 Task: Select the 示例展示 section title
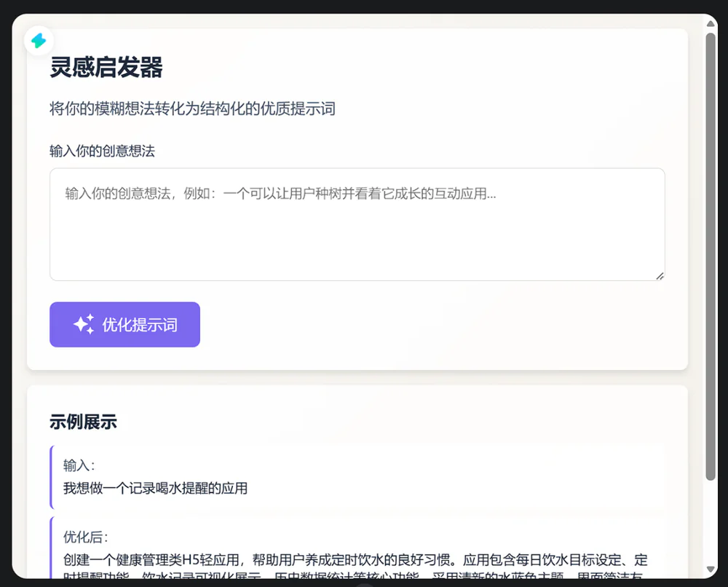click(x=83, y=421)
